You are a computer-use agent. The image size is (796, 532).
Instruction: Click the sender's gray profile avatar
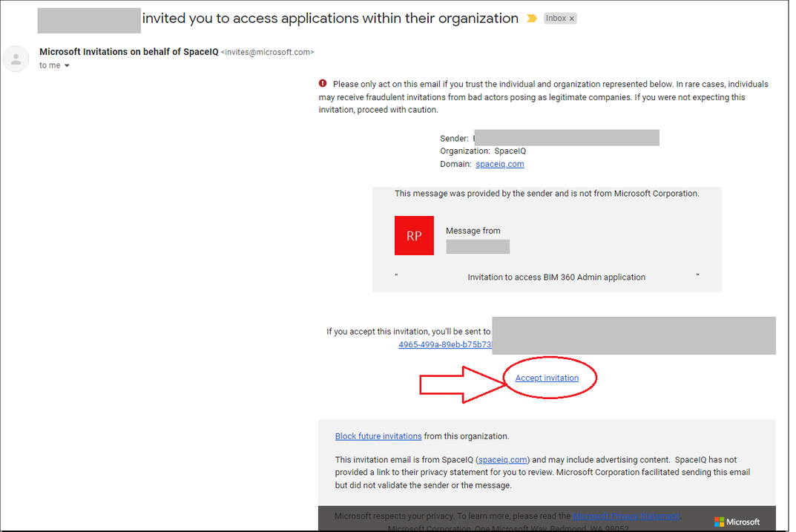point(16,59)
